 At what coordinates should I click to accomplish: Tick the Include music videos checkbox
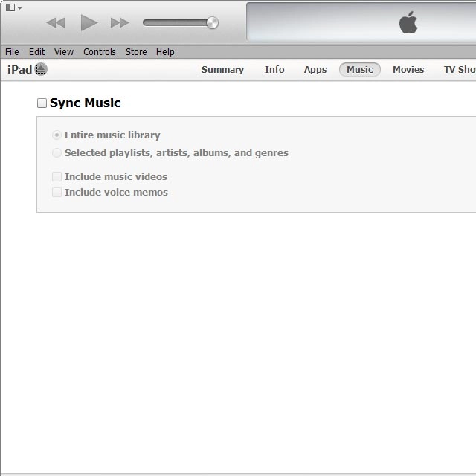pyautogui.click(x=57, y=177)
